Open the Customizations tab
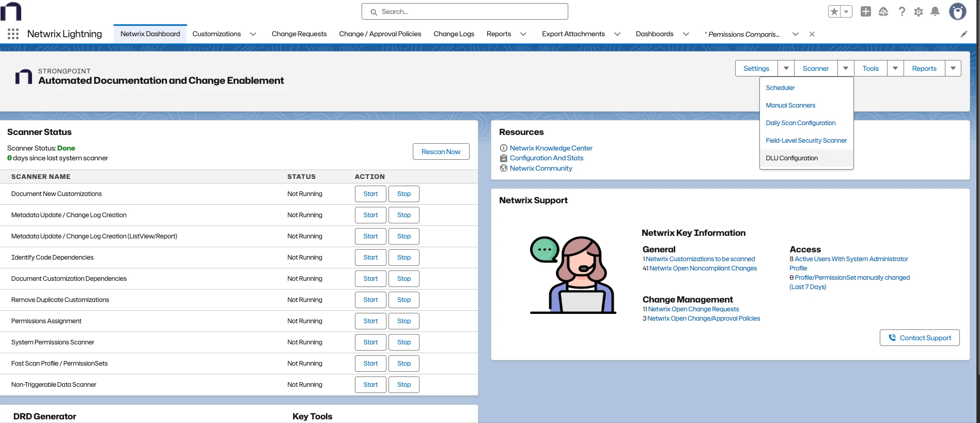 click(x=216, y=34)
